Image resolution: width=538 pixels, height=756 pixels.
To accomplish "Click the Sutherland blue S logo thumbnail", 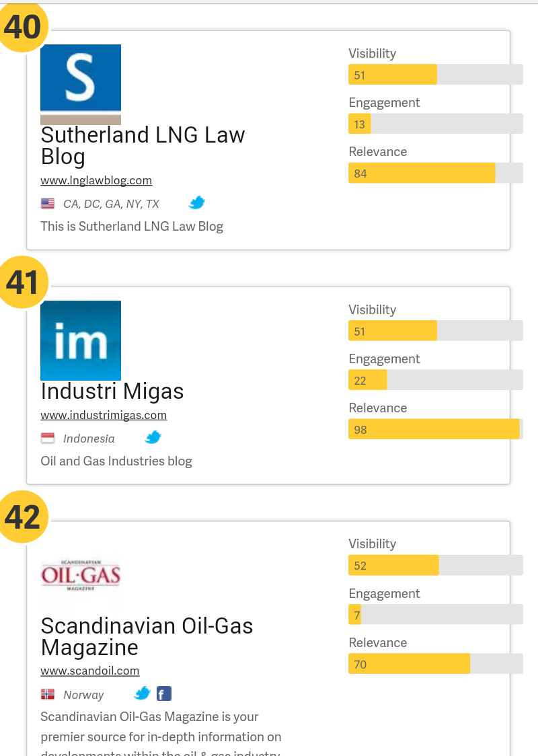I will coord(81,84).
